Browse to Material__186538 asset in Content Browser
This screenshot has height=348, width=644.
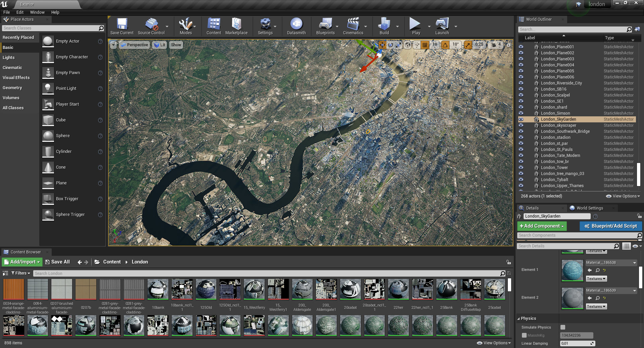click(598, 270)
